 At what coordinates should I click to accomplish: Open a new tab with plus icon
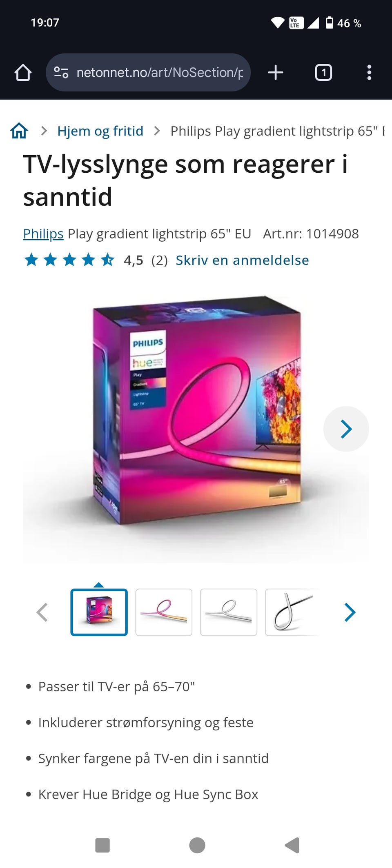coord(276,73)
